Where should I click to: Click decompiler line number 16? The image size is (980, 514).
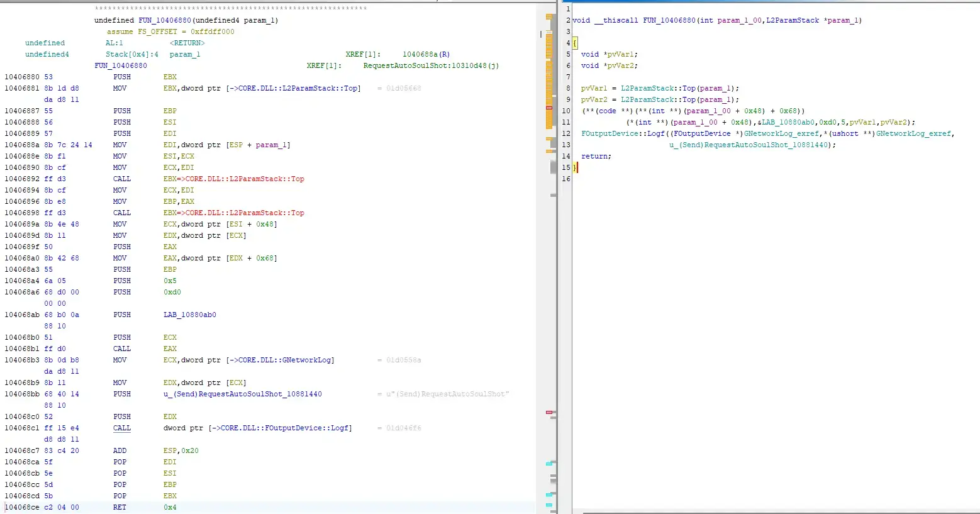[566, 179]
